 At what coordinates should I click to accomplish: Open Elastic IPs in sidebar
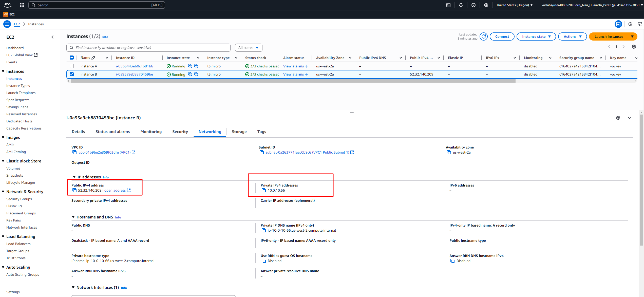14,206
